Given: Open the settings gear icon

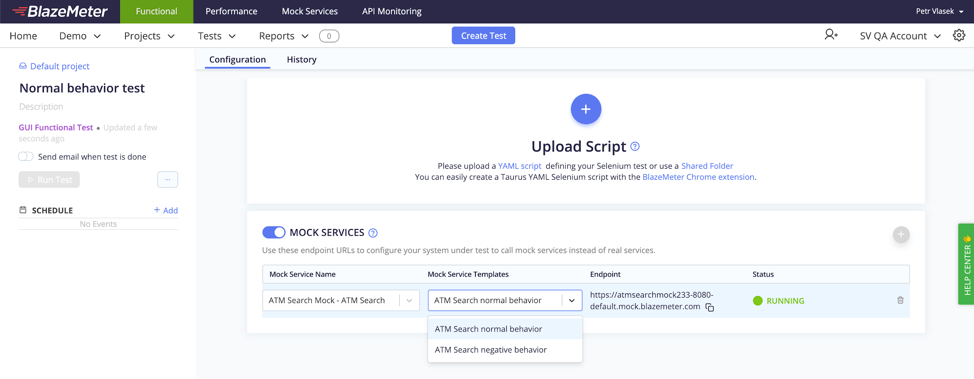Looking at the screenshot, I should pyautogui.click(x=958, y=35).
